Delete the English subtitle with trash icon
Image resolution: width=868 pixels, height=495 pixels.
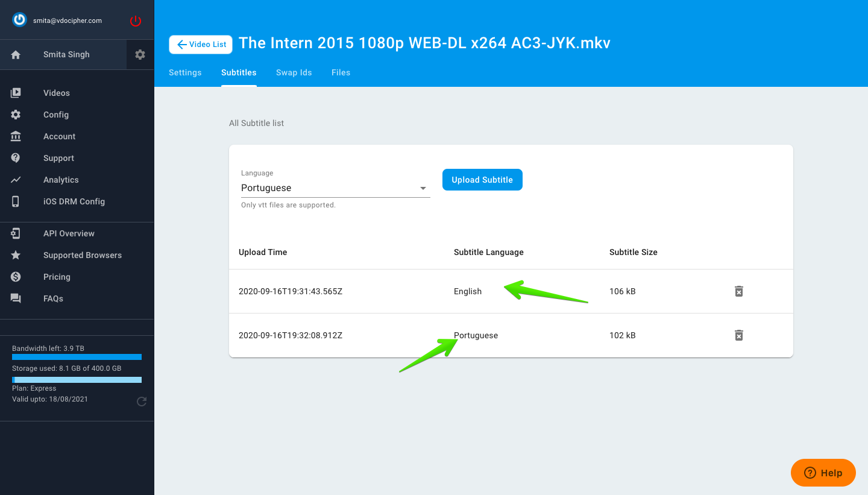[739, 291]
